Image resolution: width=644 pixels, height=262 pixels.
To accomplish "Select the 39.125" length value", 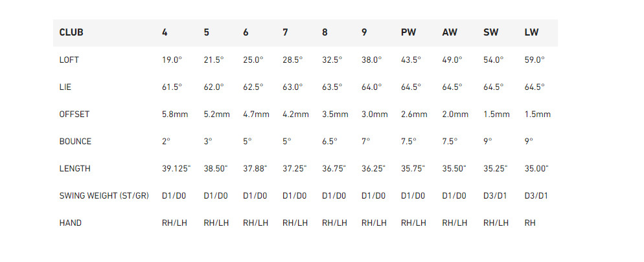I will coord(176,168).
